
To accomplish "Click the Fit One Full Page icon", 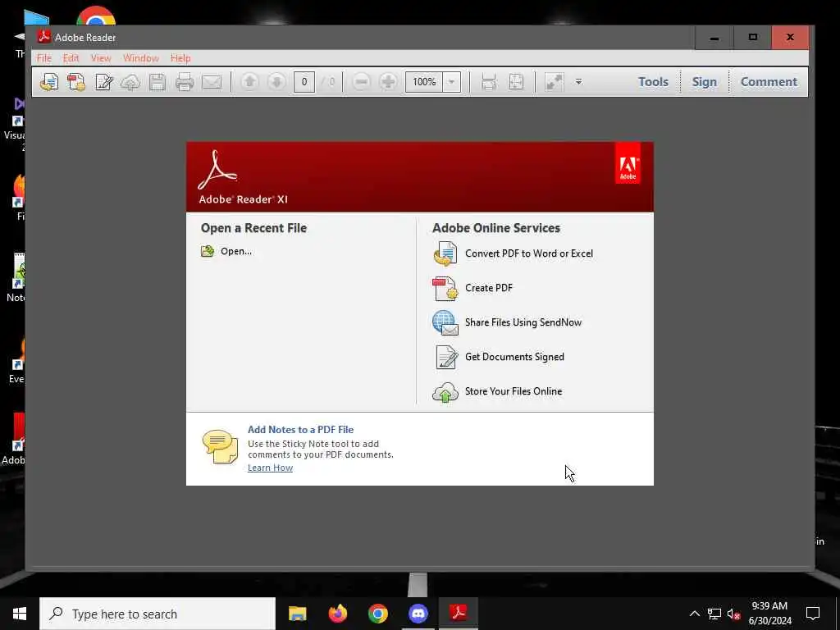I will pos(516,82).
